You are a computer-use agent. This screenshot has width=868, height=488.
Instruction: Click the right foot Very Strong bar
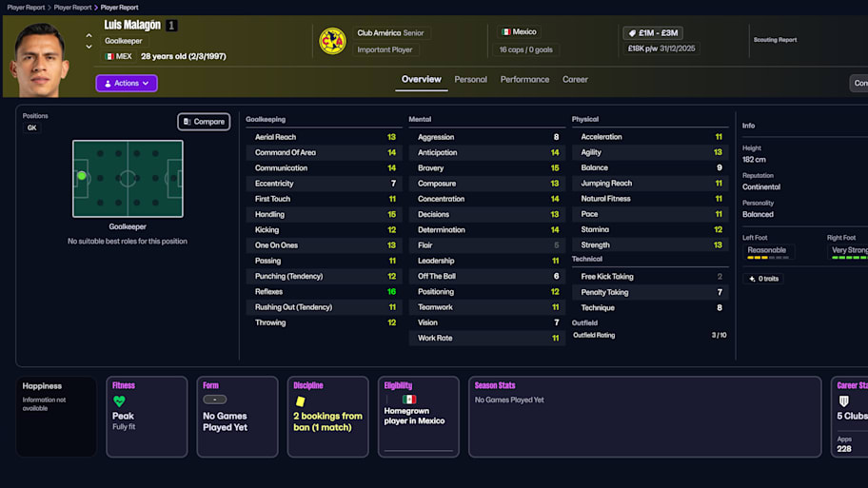point(850,258)
